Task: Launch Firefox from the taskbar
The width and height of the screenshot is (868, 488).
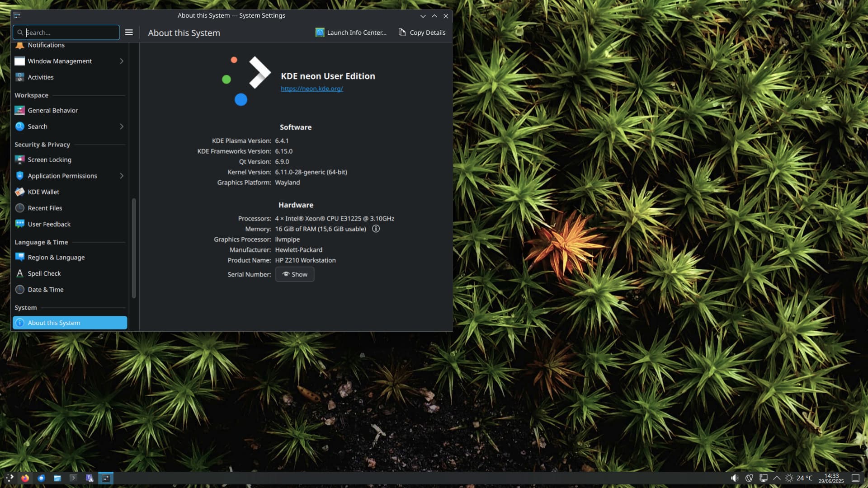Action: tap(25, 478)
